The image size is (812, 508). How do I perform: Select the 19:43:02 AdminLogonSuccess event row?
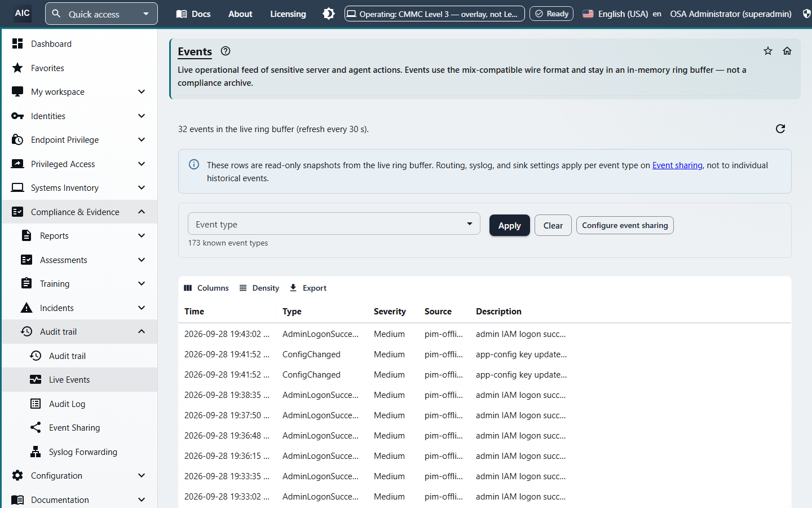coord(485,334)
